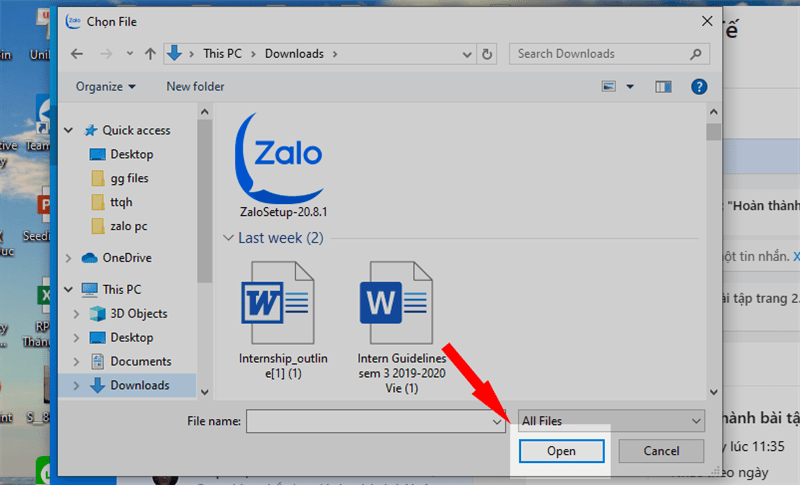Click the Back navigation arrow
800x485 pixels.
click(x=77, y=54)
